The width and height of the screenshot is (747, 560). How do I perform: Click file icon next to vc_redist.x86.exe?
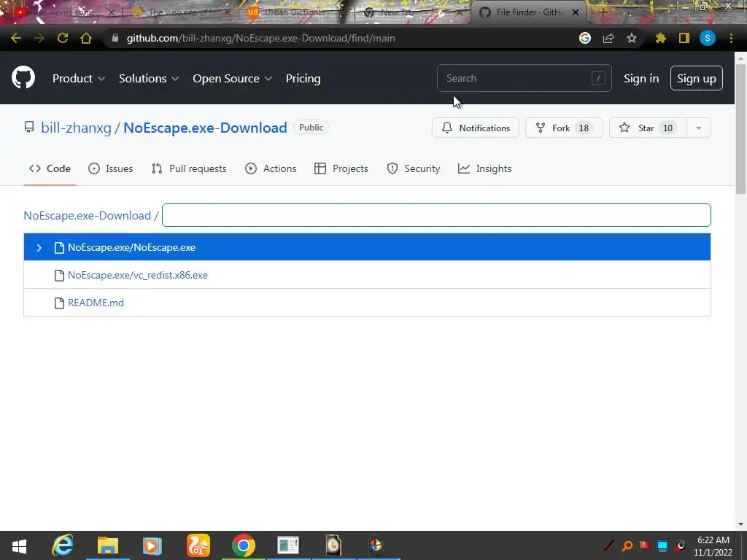point(59,275)
